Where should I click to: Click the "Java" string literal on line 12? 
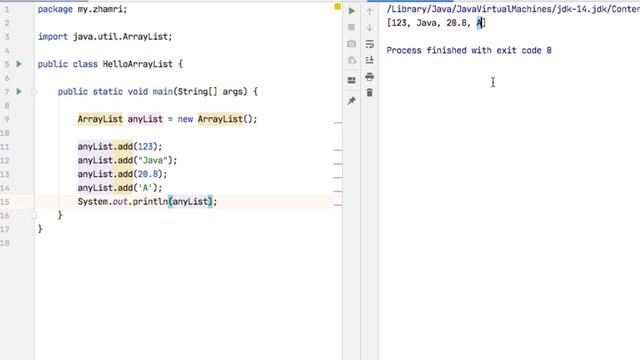[153, 160]
